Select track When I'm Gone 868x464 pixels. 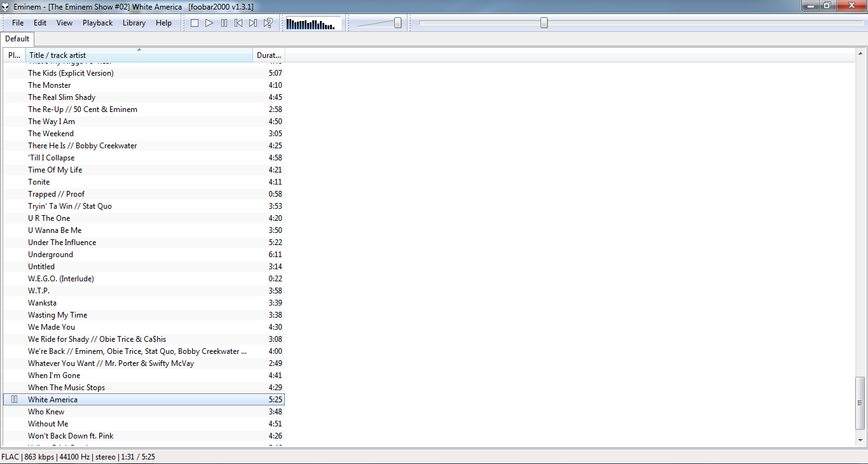click(144, 376)
